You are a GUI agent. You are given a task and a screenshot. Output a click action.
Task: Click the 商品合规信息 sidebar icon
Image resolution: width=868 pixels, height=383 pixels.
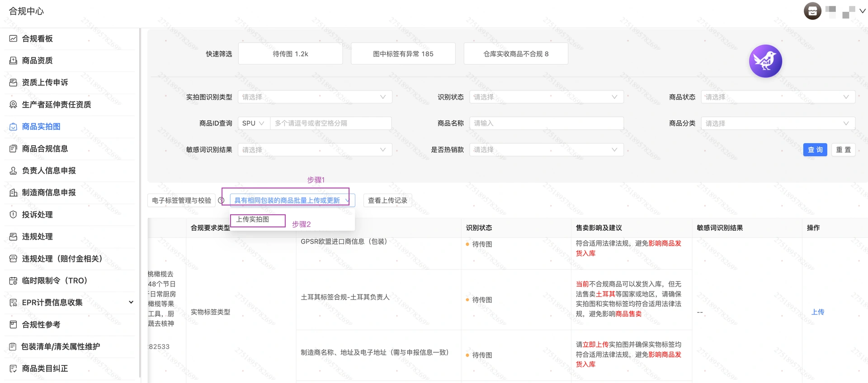(x=13, y=148)
